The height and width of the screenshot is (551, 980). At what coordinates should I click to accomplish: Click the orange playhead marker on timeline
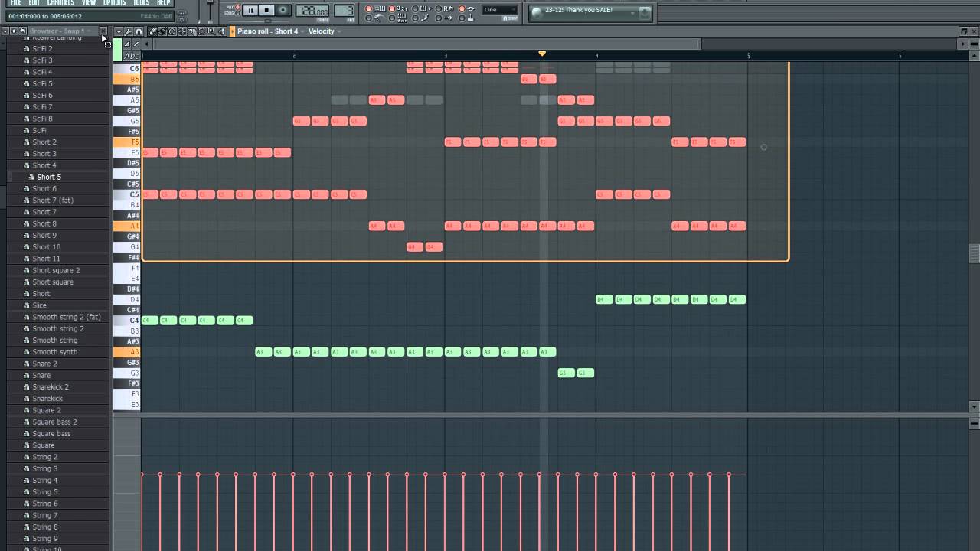(x=542, y=54)
